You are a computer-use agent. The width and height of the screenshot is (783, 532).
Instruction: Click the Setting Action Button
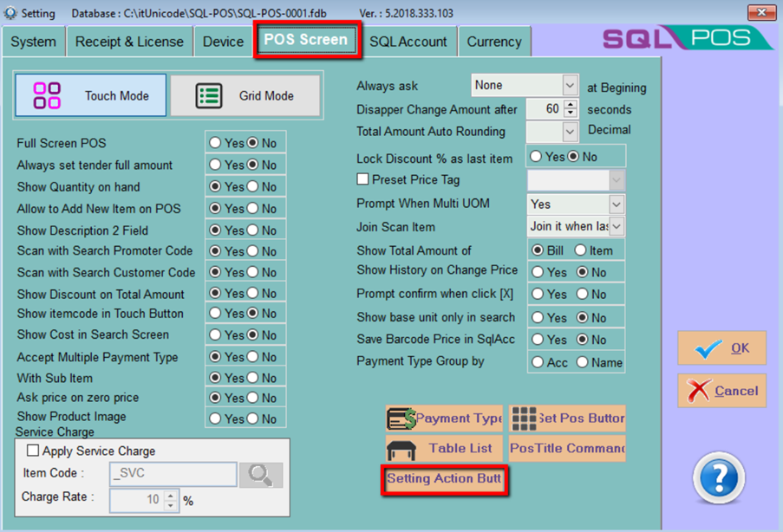444,479
